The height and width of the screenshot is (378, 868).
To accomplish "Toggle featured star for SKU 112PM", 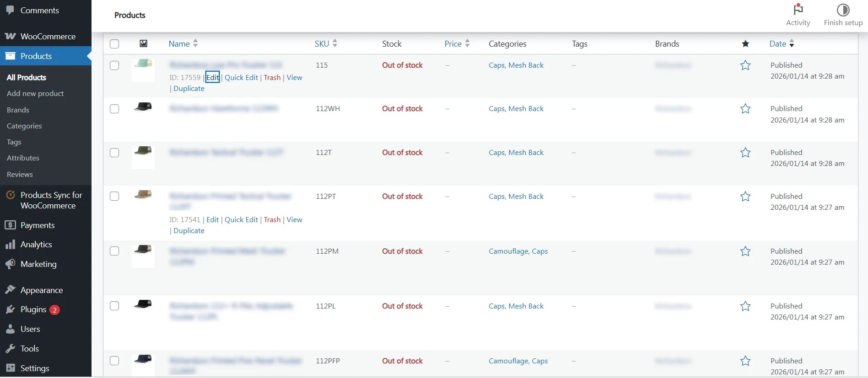I will [745, 251].
